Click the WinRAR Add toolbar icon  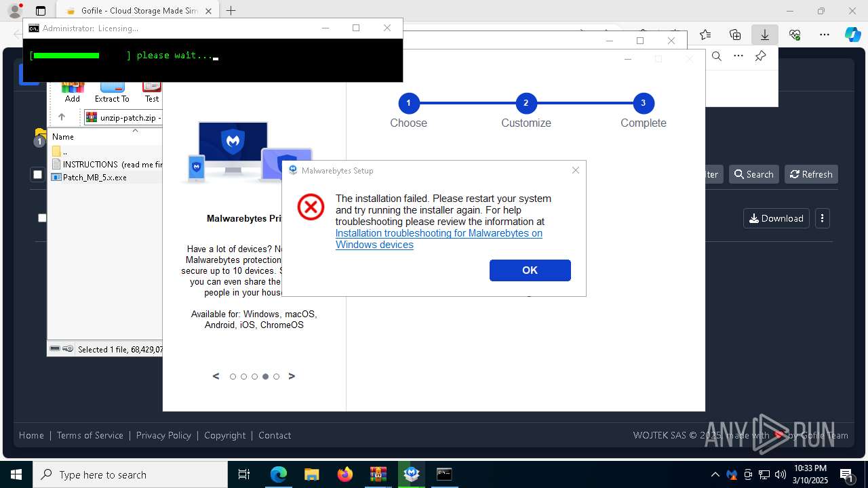point(73,91)
